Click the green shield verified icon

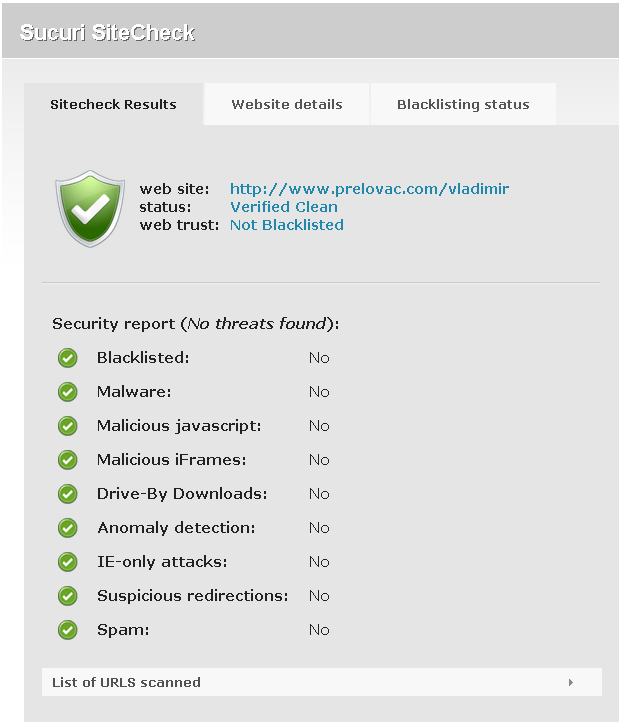[x=91, y=207]
